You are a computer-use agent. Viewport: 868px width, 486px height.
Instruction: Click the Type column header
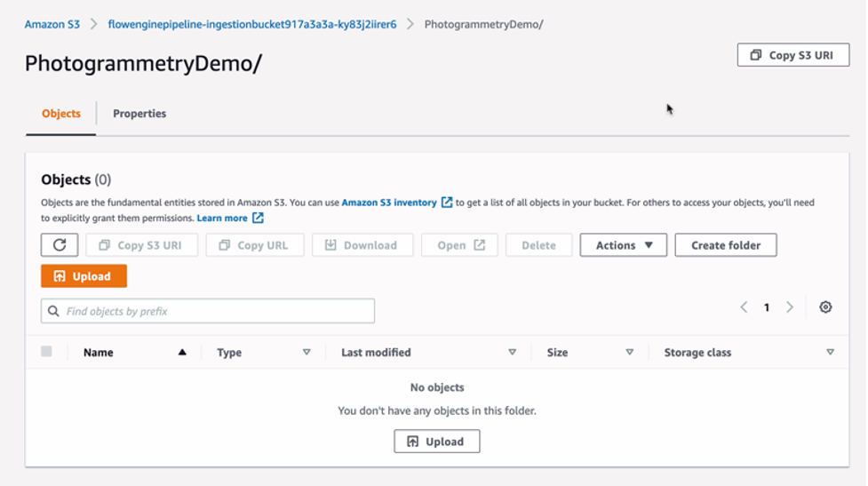[229, 352]
